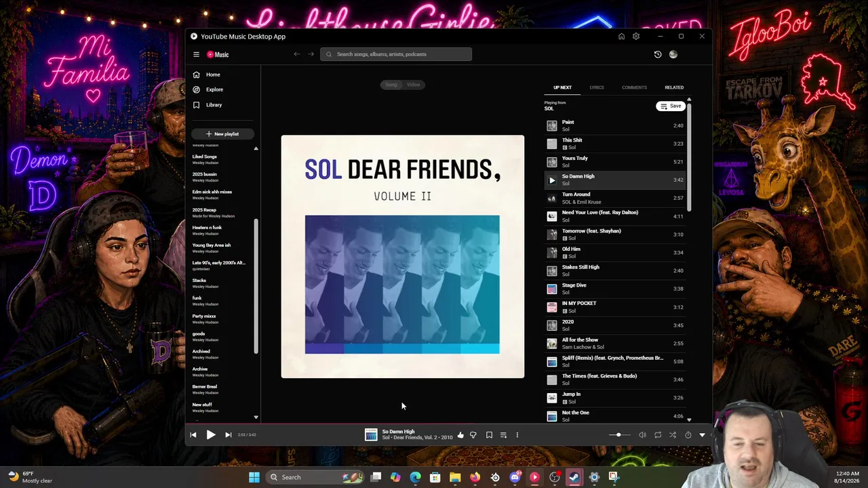Image resolution: width=868 pixels, height=488 pixels.
Task: Create a New playlist
Action: 223,134
